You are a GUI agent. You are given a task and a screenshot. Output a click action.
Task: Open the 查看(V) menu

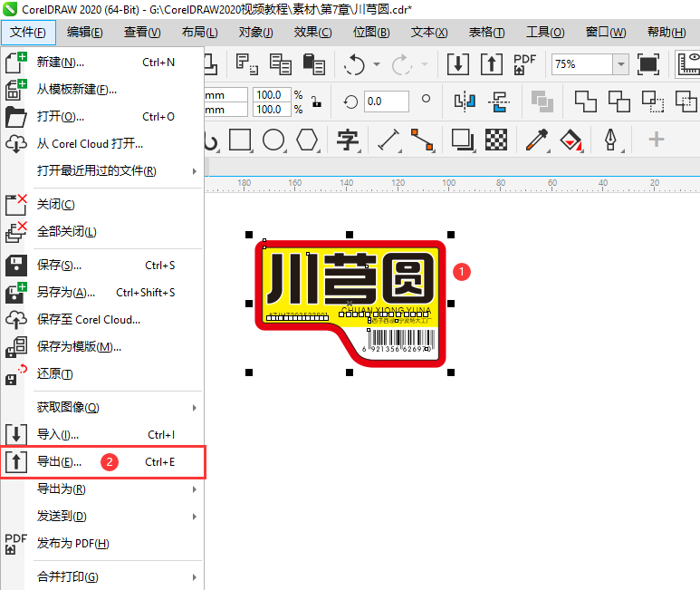(142, 32)
